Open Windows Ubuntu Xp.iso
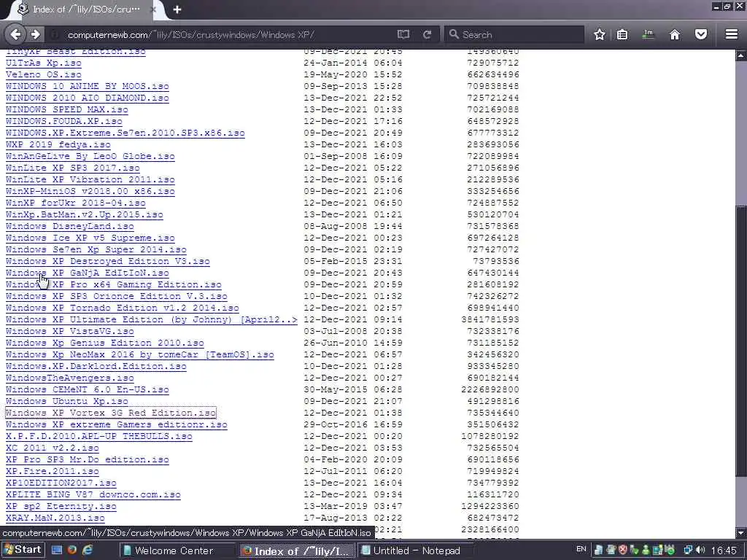Screen dimensions: 747x560 click(x=66, y=402)
